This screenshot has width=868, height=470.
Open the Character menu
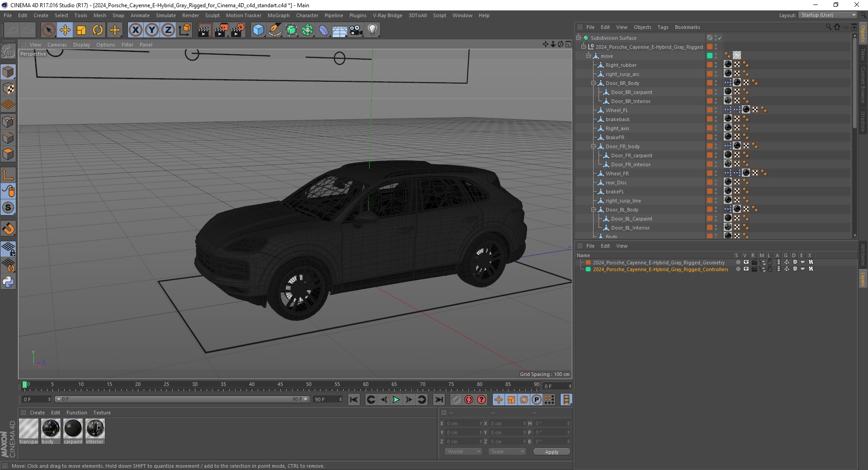(x=307, y=15)
